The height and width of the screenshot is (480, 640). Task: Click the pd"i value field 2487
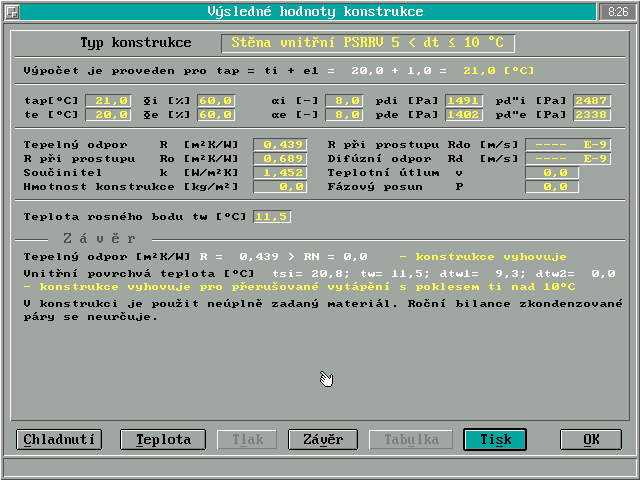click(592, 101)
